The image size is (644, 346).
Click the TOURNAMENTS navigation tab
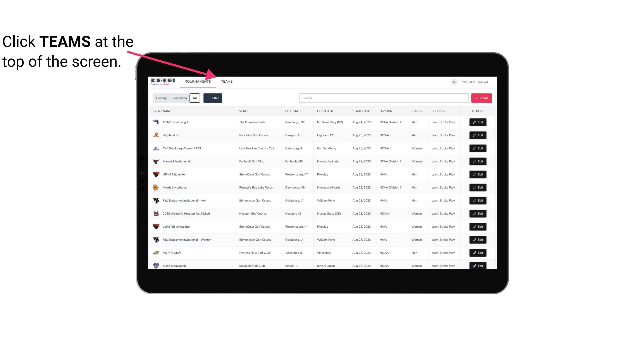click(198, 81)
